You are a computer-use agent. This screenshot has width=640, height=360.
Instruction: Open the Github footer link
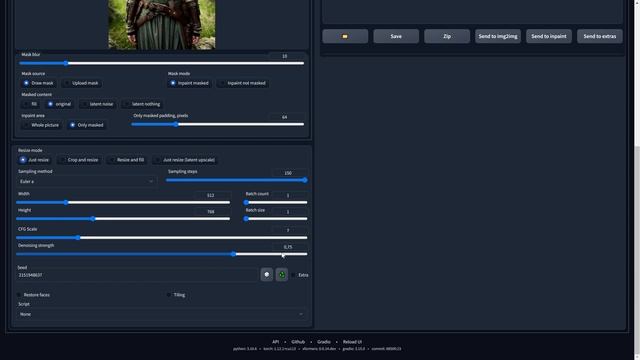(298, 342)
